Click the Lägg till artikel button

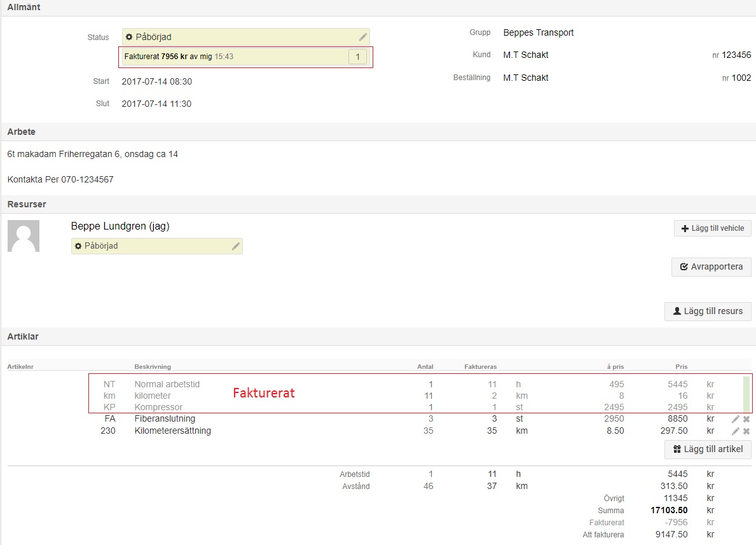pyautogui.click(x=708, y=449)
